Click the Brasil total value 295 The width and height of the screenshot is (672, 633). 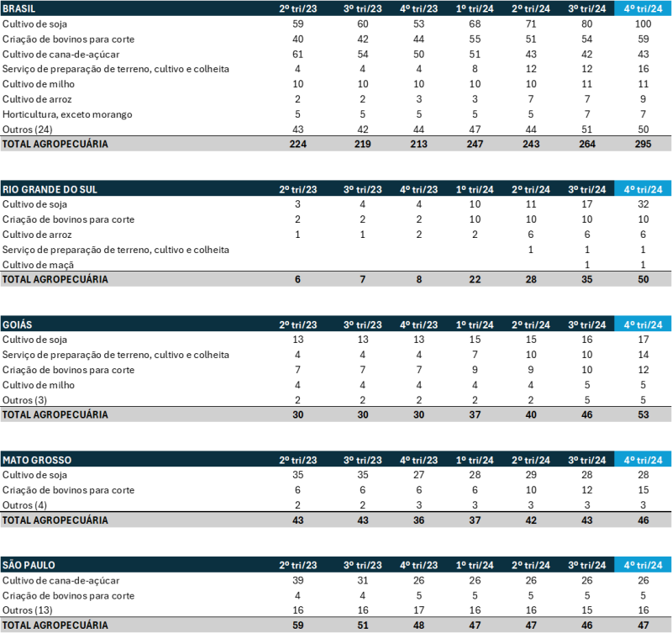(643, 144)
